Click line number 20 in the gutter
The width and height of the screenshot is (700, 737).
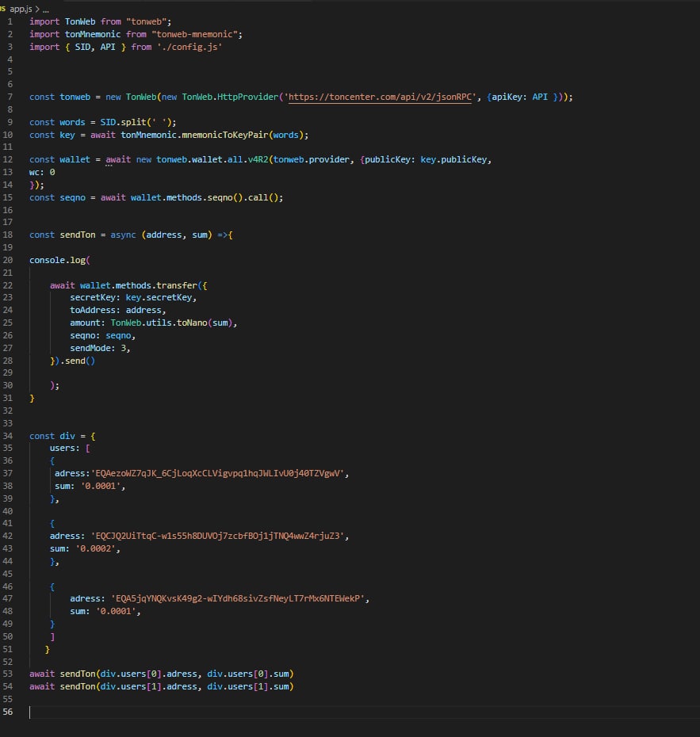pos(7,260)
